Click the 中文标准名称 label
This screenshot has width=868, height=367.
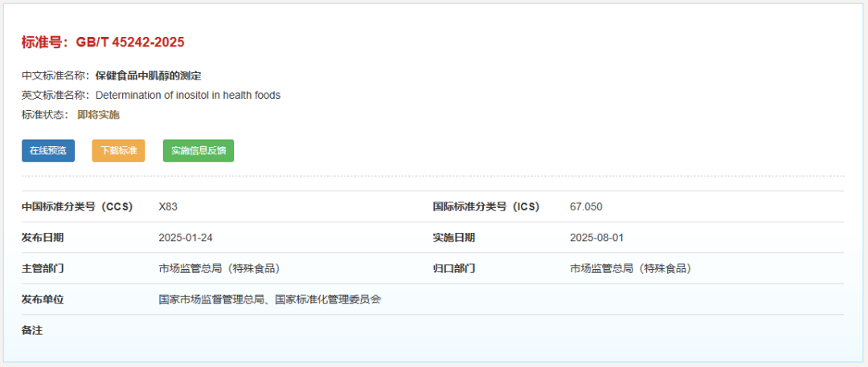pyautogui.click(x=56, y=75)
